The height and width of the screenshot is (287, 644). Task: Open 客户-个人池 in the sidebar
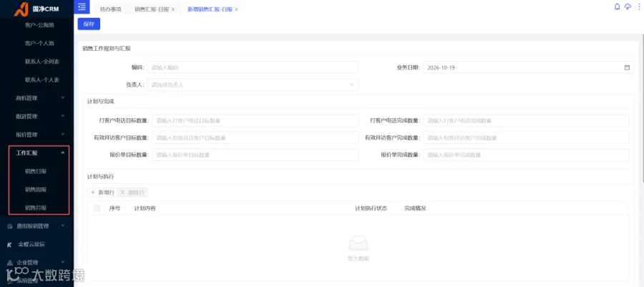coord(39,43)
